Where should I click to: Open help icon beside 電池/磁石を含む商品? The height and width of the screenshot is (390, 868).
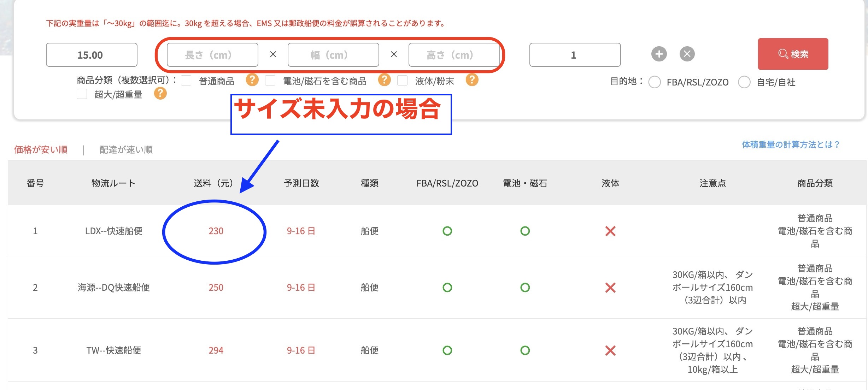pyautogui.click(x=384, y=80)
